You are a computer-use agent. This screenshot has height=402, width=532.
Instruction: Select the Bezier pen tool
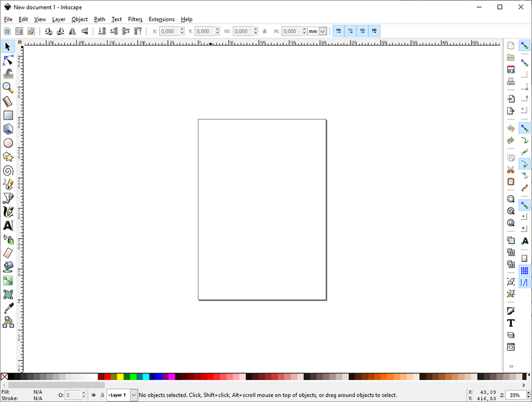click(x=8, y=198)
